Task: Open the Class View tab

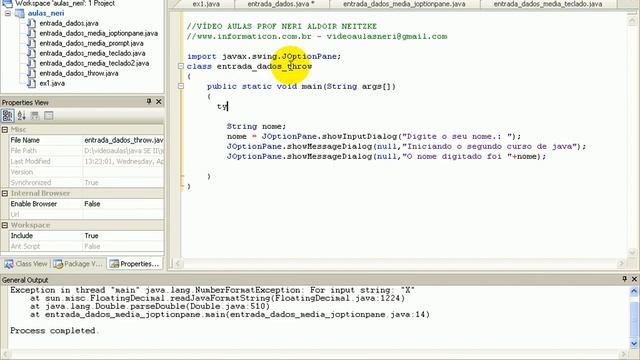Action: pos(26,264)
